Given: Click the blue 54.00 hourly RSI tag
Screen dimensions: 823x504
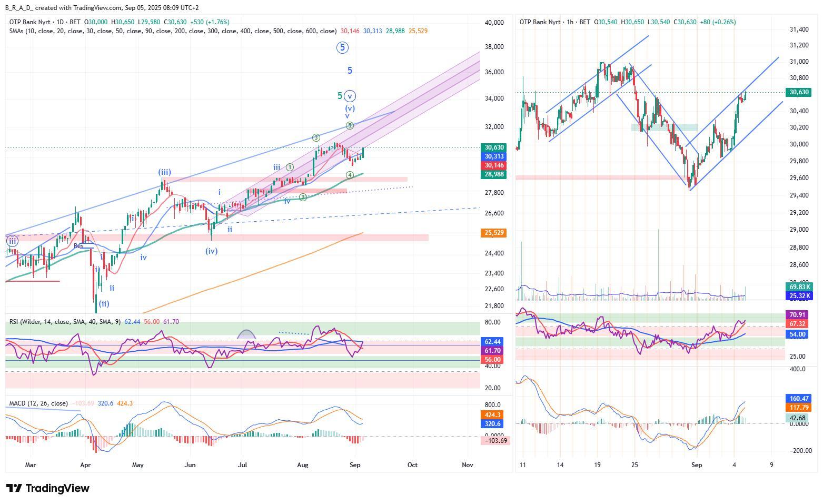Looking at the screenshot, I should pyautogui.click(x=798, y=334).
